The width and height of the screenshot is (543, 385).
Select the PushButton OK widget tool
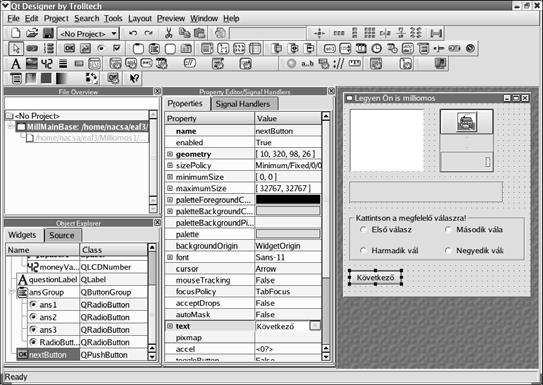pyautogui.click(x=69, y=48)
